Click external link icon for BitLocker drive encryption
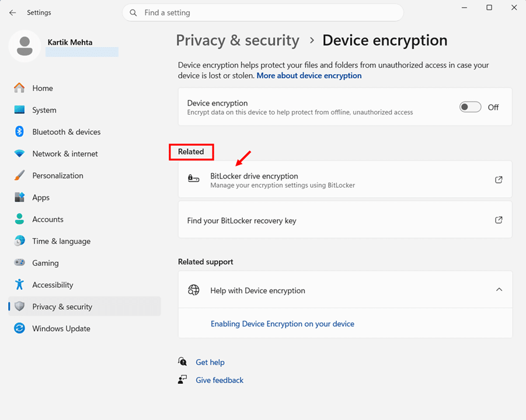Image resolution: width=526 pixels, height=420 pixels. coord(499,180)
